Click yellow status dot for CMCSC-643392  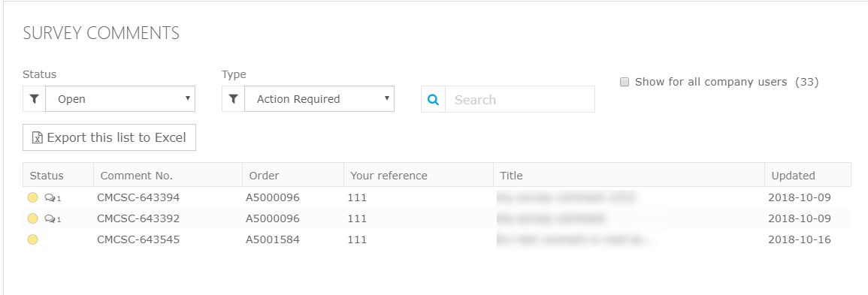click(x=32, y=218)
